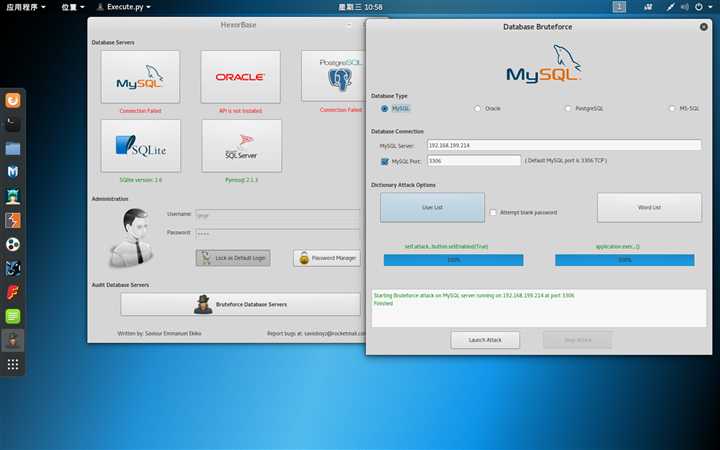This screenshot has width=720, height=450.
Task: Show all applications grid in the dock
Action: [13, 365]
